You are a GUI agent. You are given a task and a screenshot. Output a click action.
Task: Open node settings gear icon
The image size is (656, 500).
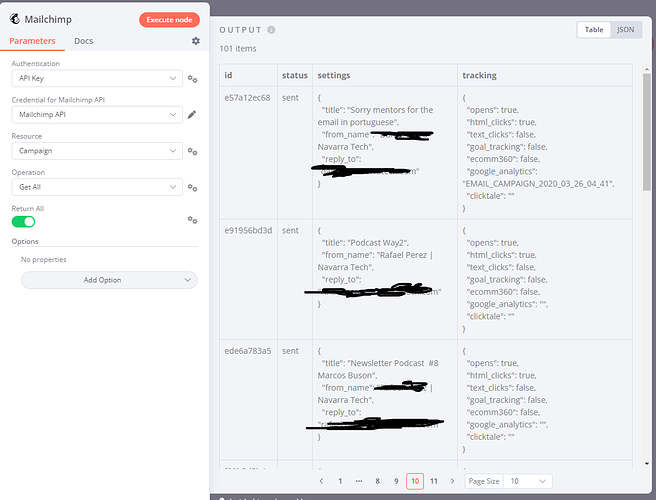pyautogui.click(x=195, y=41)
